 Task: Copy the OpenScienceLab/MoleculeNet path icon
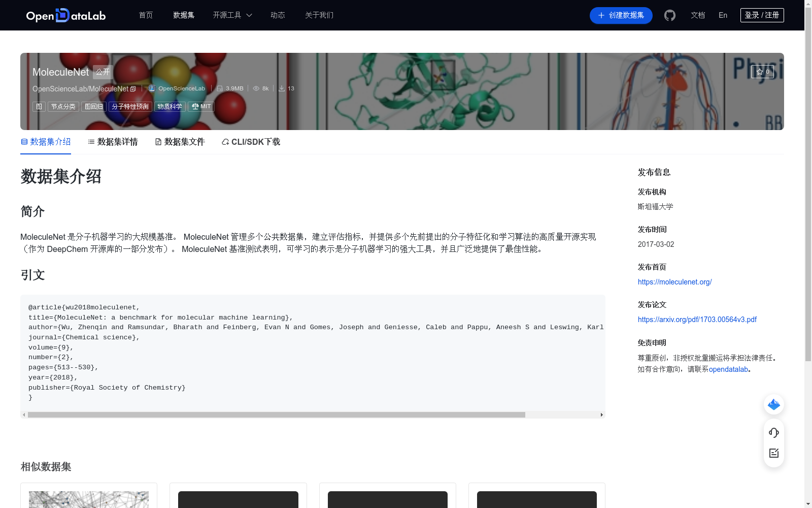tap(133, 89)
